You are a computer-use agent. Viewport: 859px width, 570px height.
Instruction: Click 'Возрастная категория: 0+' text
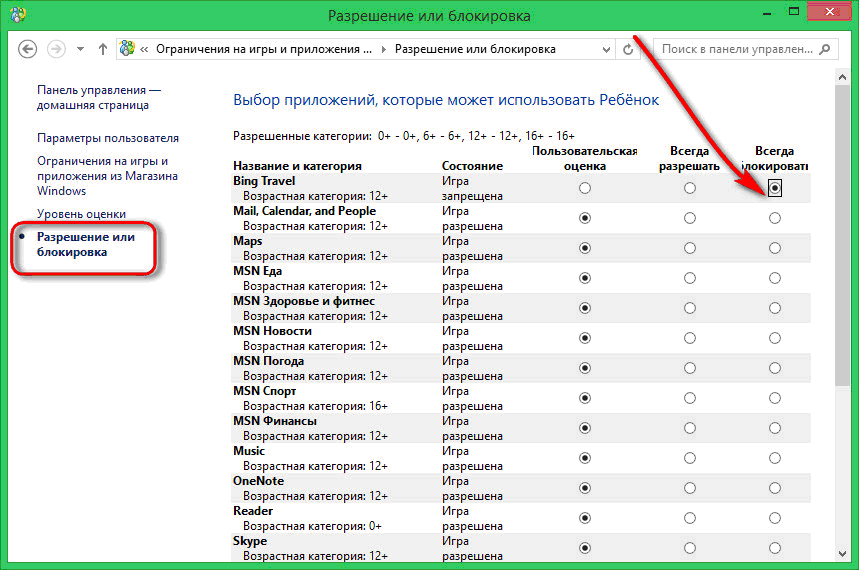[312, 526]
